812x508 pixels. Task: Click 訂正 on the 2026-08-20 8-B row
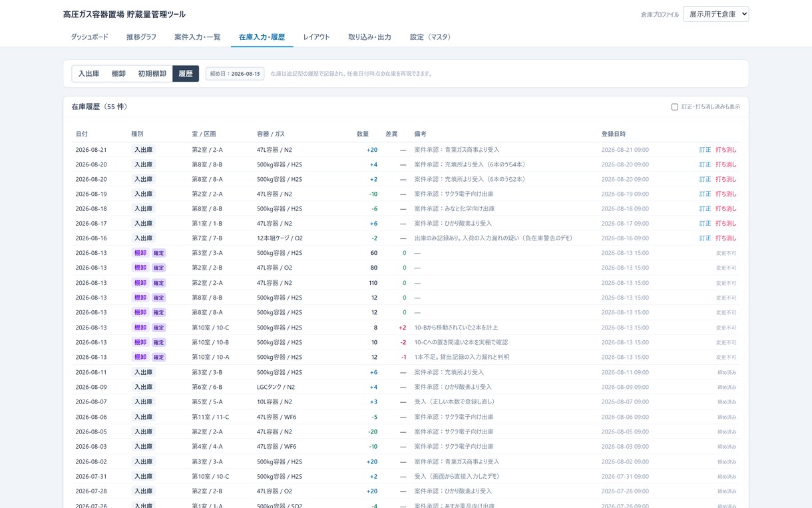point(705,164)
